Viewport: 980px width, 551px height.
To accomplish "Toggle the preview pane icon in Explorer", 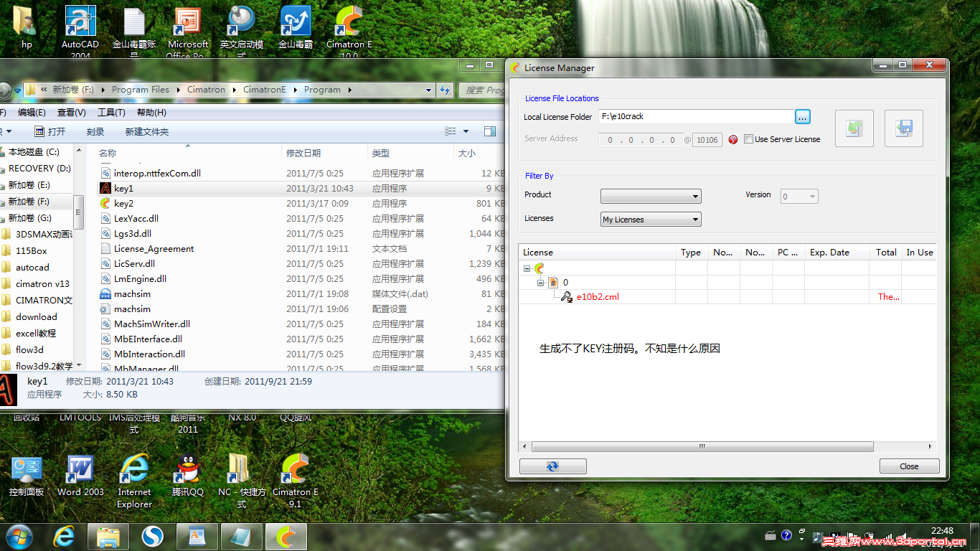I will pyautogui.click(x=490, y=131).
